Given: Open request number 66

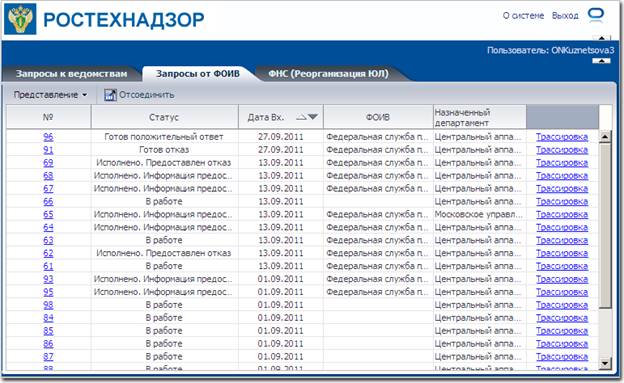Looking at the screenshot, I should click(x=48, y=201).
